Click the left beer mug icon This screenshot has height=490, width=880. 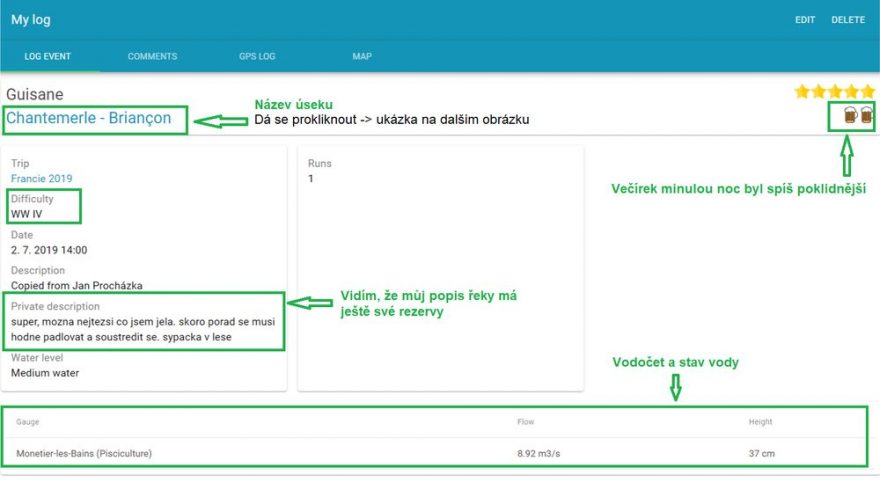850,115
